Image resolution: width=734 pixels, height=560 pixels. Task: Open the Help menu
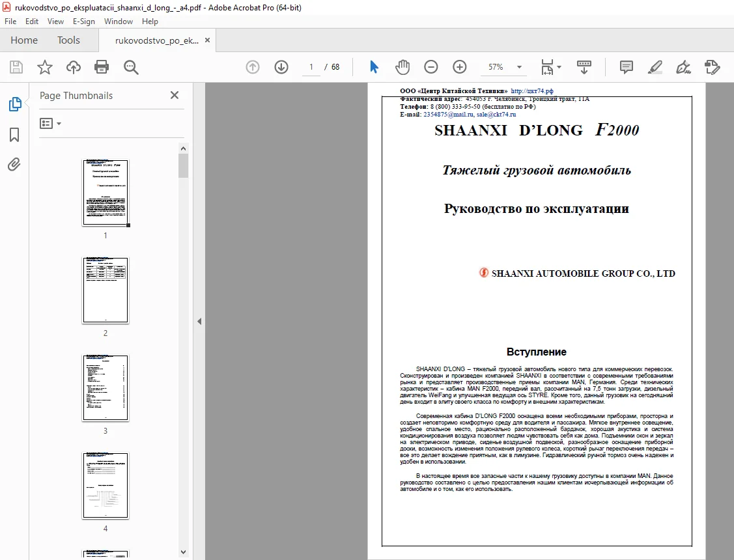click(x=150, y=21)
